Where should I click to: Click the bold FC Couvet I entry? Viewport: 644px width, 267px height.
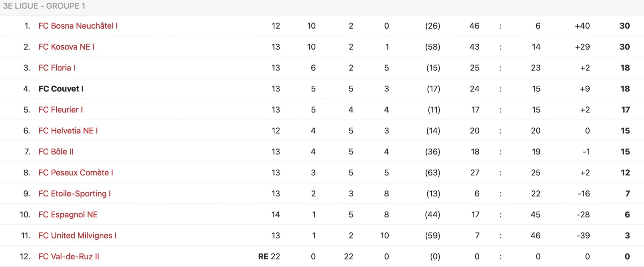tap(61, 89)
